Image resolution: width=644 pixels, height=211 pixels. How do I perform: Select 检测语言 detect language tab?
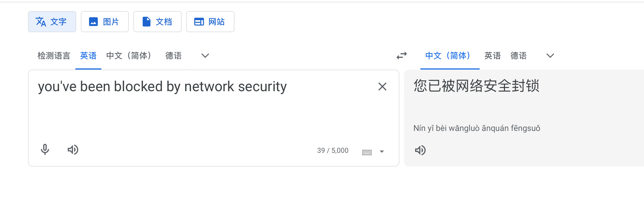click(54, 56)
